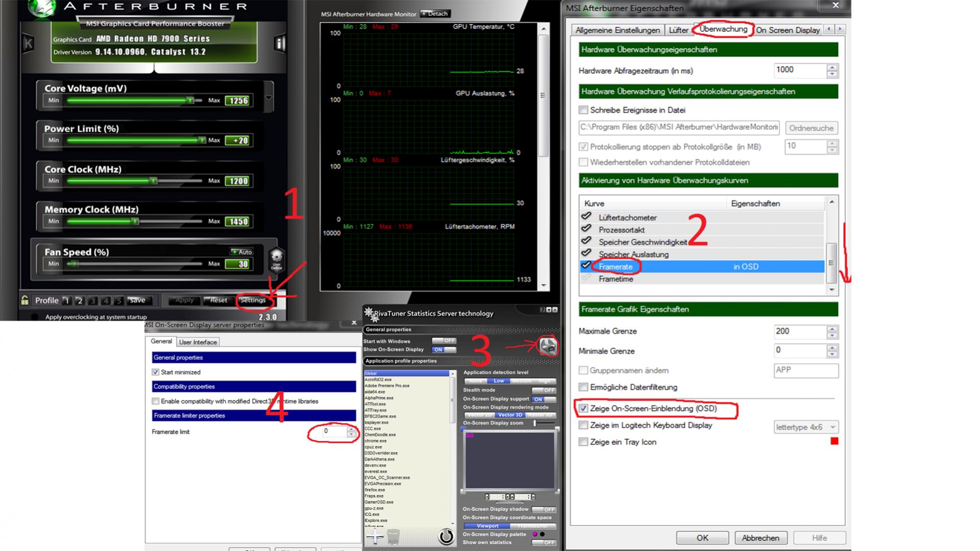Select Framerate row in Kurve list
This screenshot has width=980, height=551.
[702, 267]
